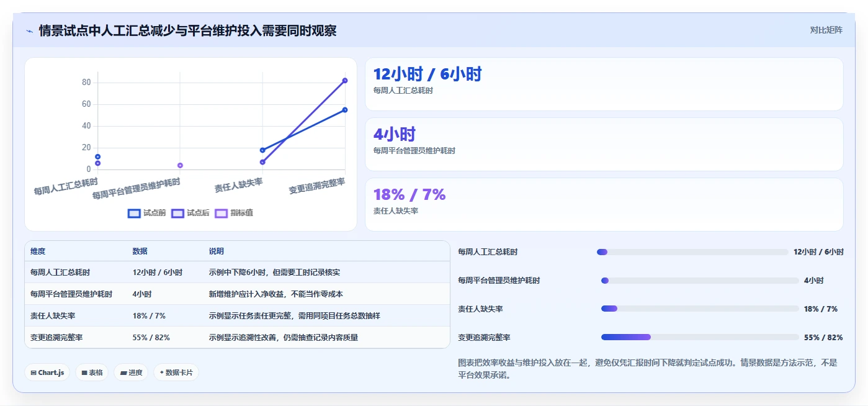Viewport: 868px width, 406px height.
Task: Click the 责任人缺失率 progress bar
Action: [x=700, y=309]
